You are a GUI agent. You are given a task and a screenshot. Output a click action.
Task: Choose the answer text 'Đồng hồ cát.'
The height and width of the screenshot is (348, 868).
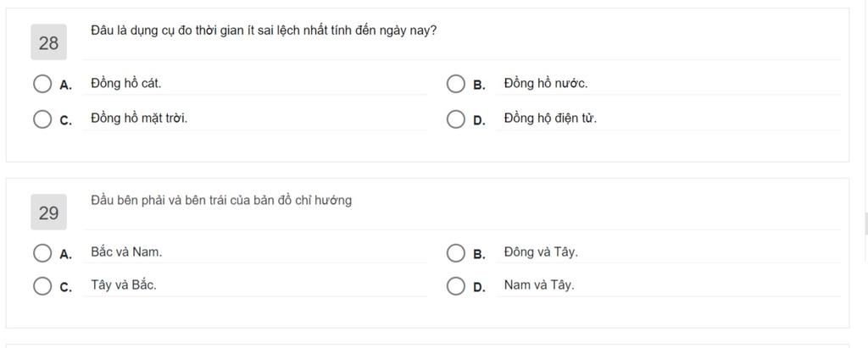coord(126,84)
